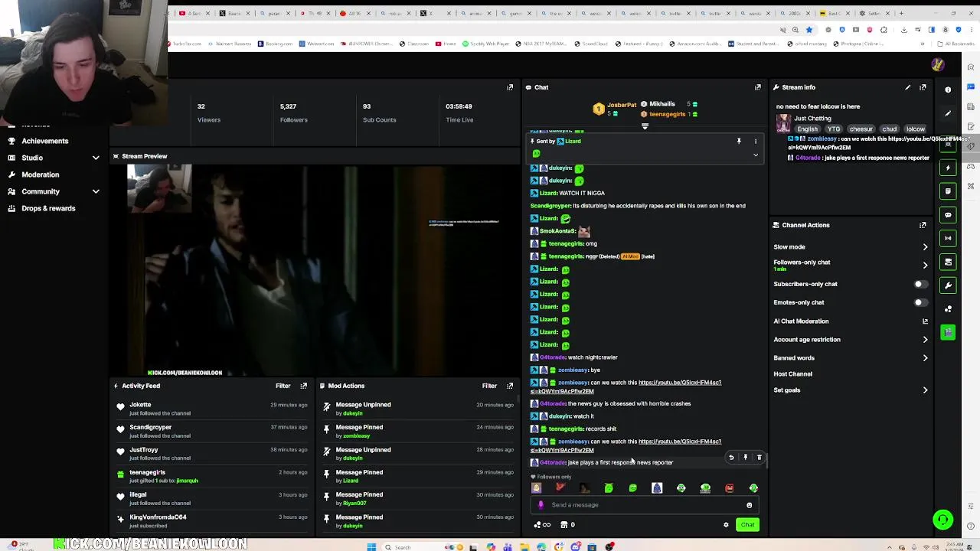Click the pin icon on pinned message
This screenshot has height=551, width=980.
[739, 142]
